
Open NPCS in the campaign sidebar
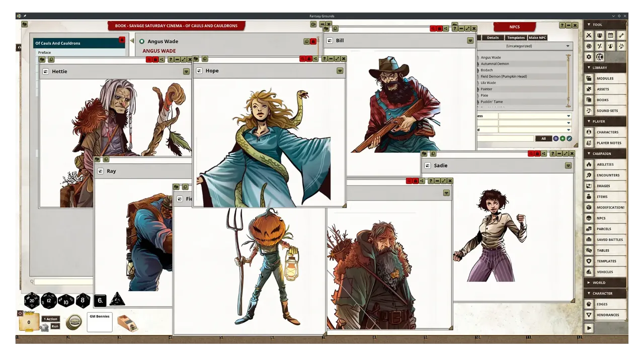point(611,218)
